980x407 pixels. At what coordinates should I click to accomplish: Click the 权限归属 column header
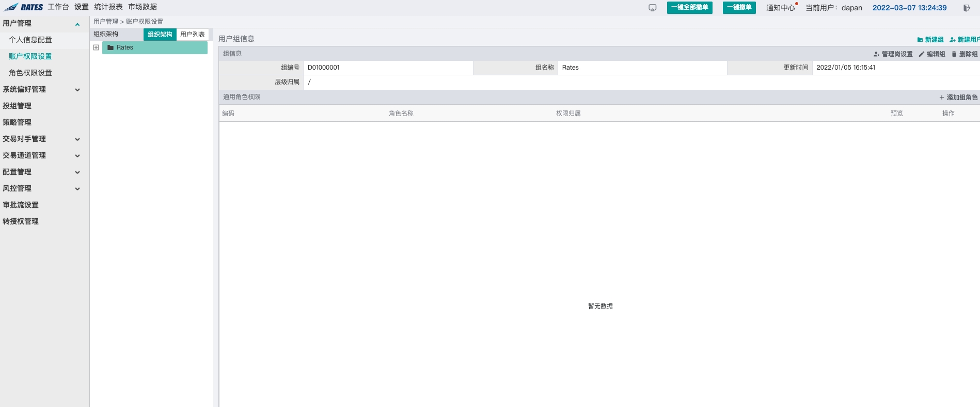click(568, 113)
